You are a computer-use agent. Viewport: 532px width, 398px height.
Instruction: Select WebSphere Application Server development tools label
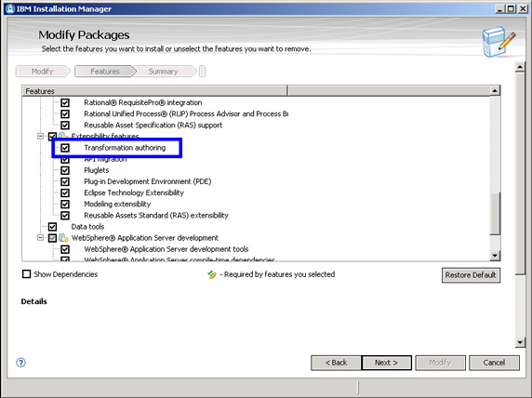[x=166, y=249]
